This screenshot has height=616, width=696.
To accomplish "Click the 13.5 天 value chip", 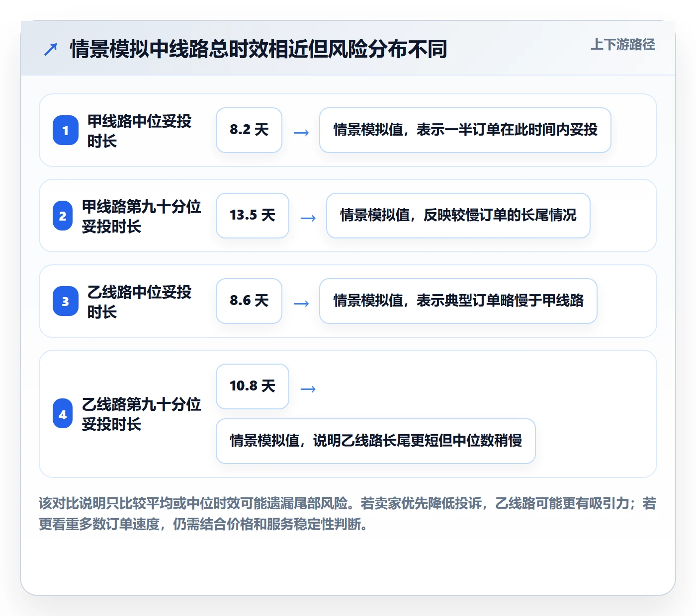I will [x=253, y=216].
